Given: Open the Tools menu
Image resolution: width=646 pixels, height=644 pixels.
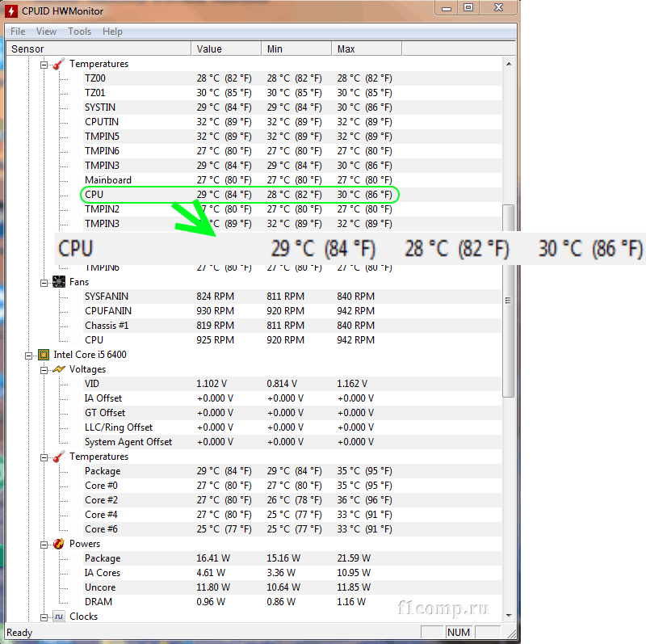Looking at the screenshot, I should (79, 32).
